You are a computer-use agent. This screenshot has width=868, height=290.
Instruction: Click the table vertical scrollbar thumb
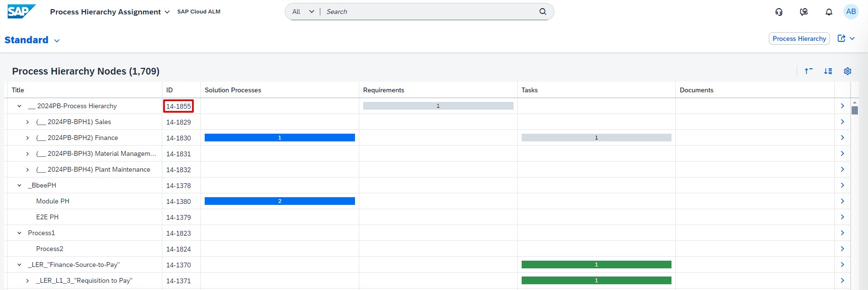tap(855, 110)
